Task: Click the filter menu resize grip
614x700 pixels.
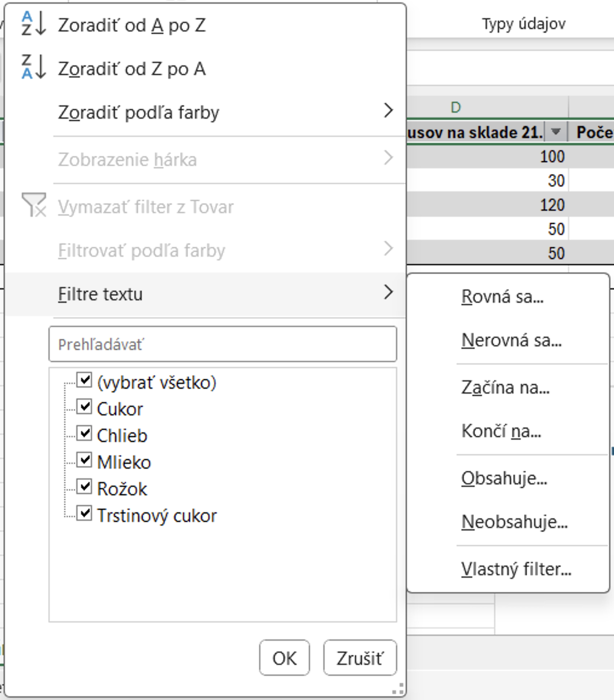Action: (398, 689)
